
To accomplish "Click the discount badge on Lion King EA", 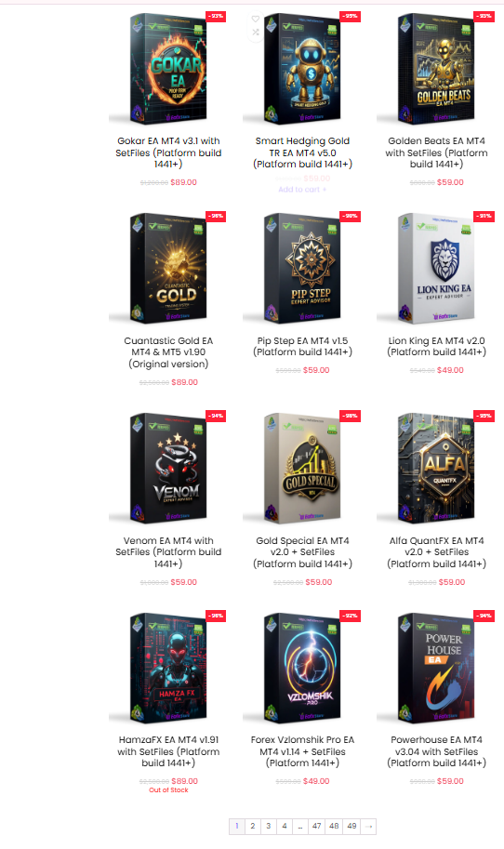I will [484, 216].
